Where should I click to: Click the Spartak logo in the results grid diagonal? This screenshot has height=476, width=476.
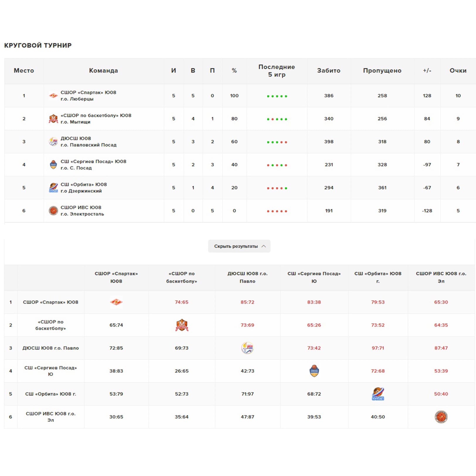[x=116, y=302]
